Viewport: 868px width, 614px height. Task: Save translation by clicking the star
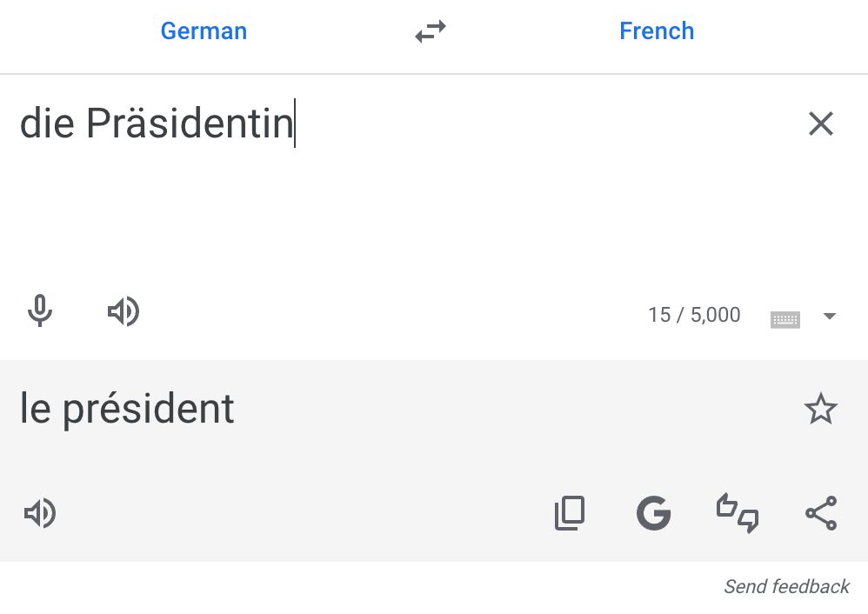click(x=821, y=409)
